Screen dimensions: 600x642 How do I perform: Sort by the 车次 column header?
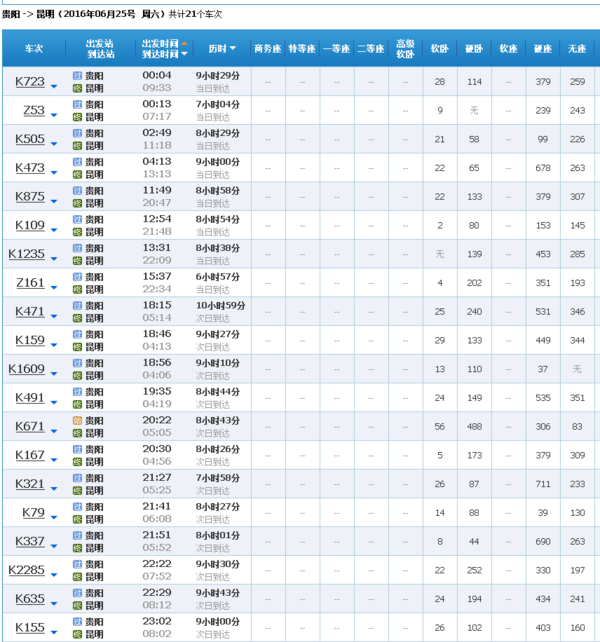[34, 48]
